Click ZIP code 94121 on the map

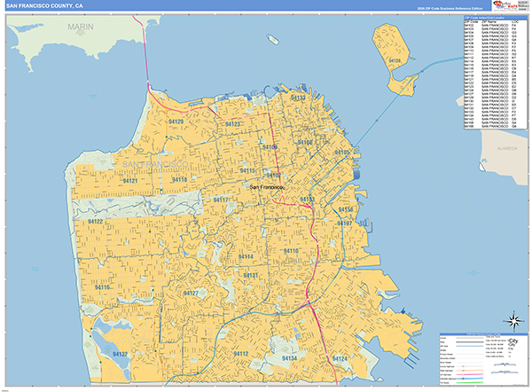click(130, 181)
